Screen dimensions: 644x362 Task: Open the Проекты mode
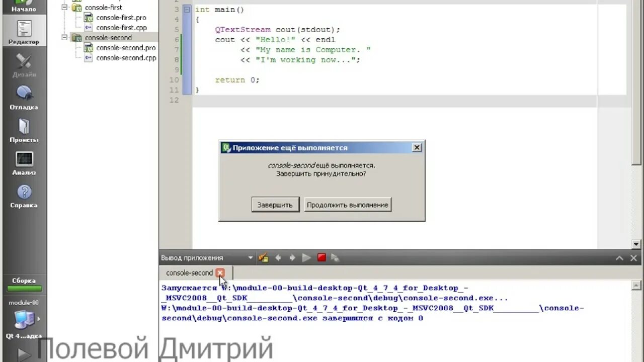[x=24, y=130]
